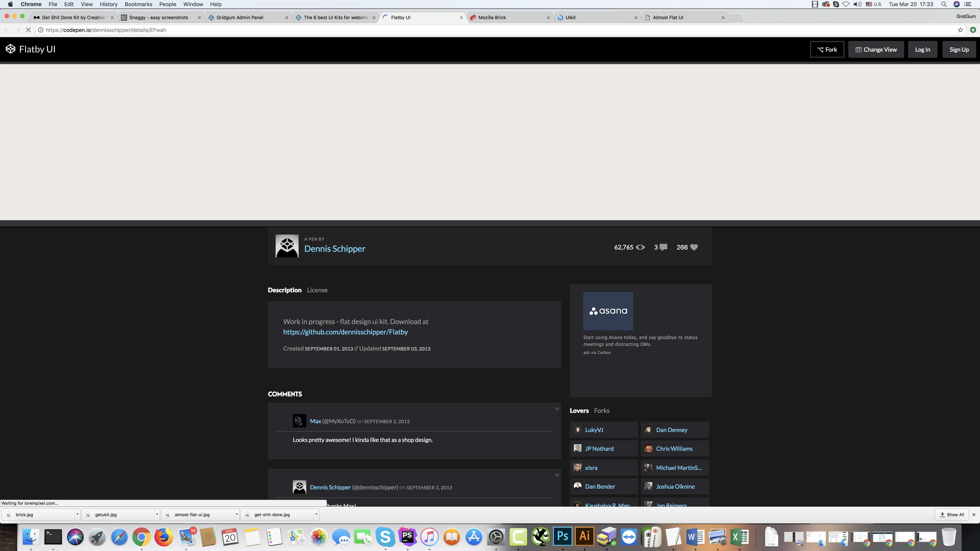This screenshot has width=980, height=551.
Task: Open Skype from the Dock
Action: pos(385,537)
